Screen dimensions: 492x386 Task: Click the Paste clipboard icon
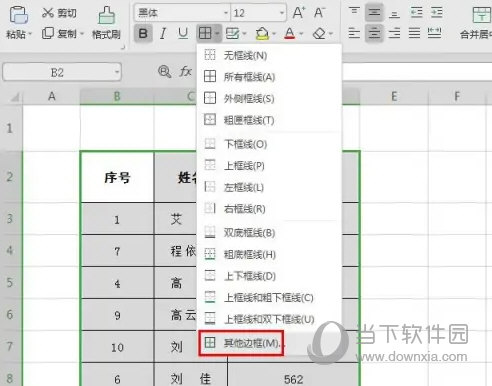(x=18, y=15)
